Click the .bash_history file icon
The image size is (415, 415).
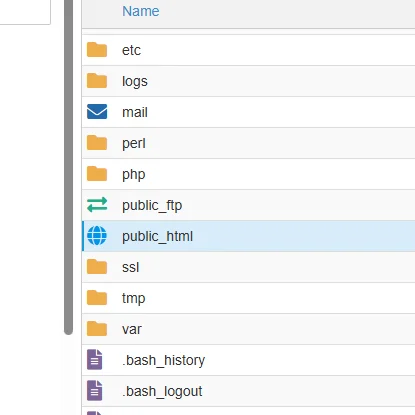[94, 360]
